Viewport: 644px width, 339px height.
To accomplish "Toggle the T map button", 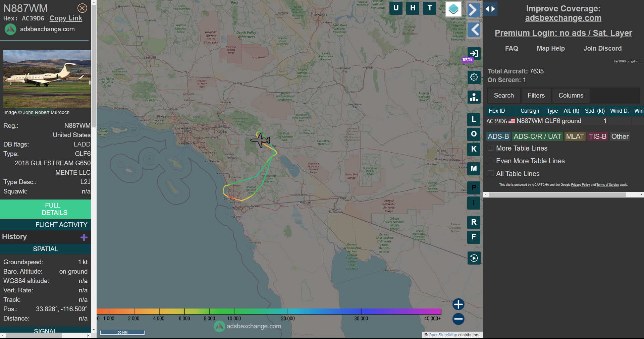I will point(430,8).
